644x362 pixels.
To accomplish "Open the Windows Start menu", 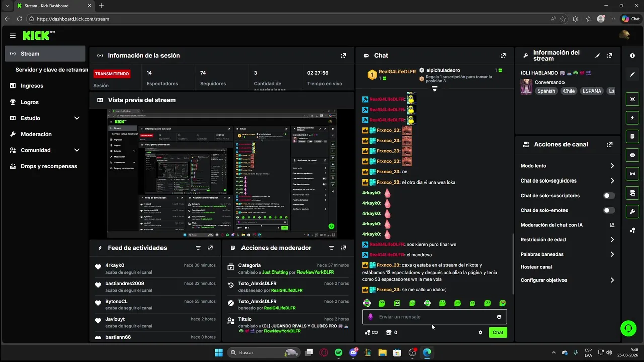I will point(219,352).
